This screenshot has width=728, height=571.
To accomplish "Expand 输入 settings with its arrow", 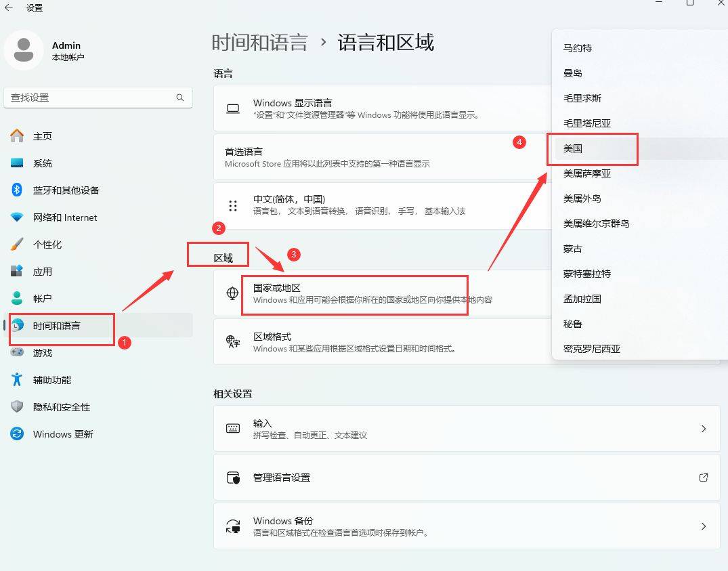I will 704,428.
